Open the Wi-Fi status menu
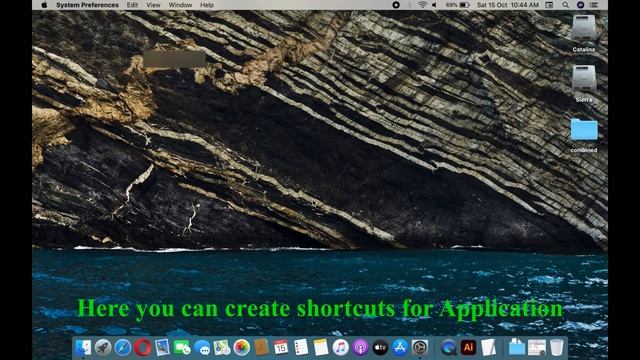 [422, 5]
